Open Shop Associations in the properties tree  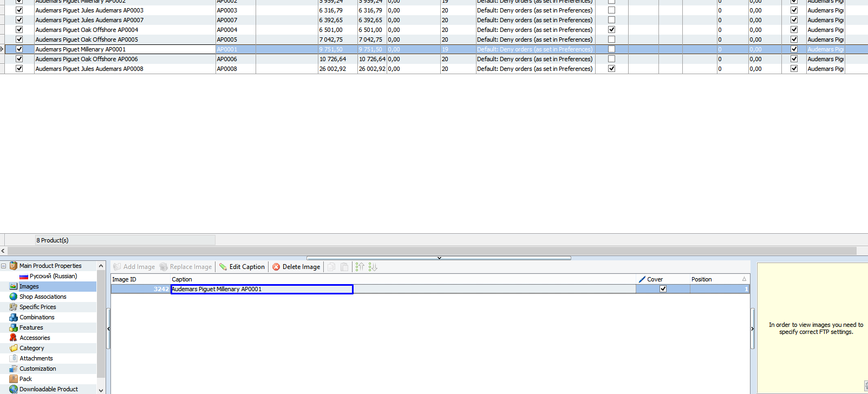[x=43, y=297]
